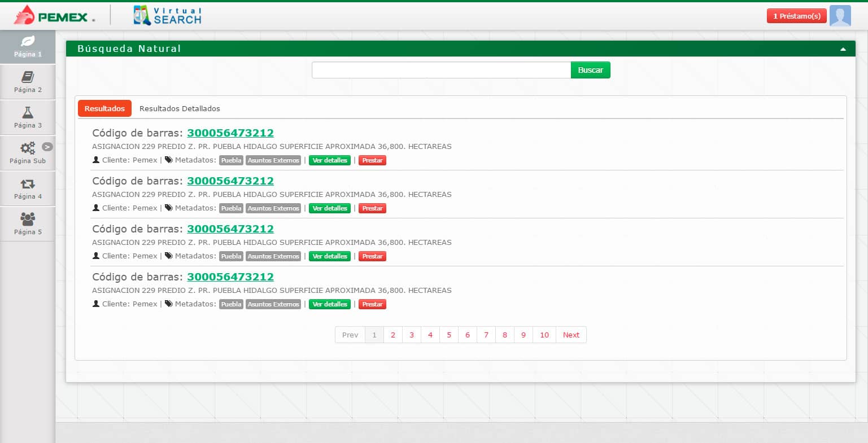Select the flask icon for Página 3
The image size is (868, 443).
coord(28,112)
